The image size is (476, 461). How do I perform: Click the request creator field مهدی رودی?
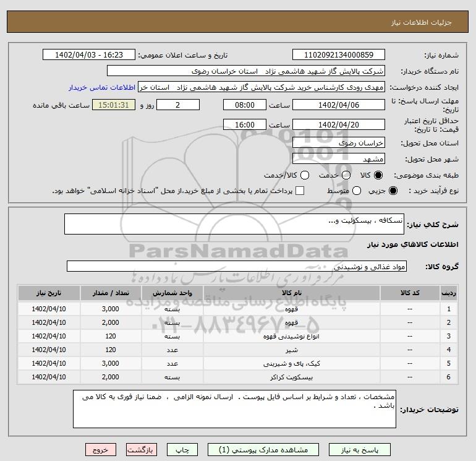click(x=261, y=87)
